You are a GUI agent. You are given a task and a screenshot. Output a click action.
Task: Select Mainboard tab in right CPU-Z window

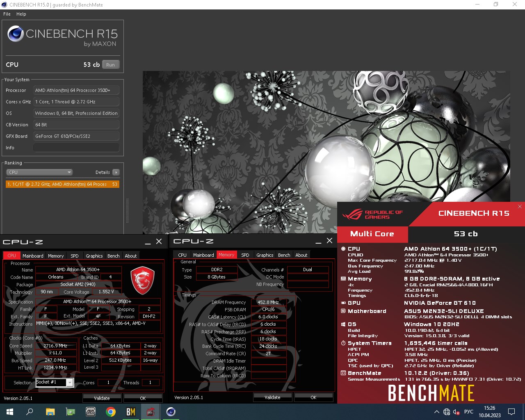(x=203, y=255)
